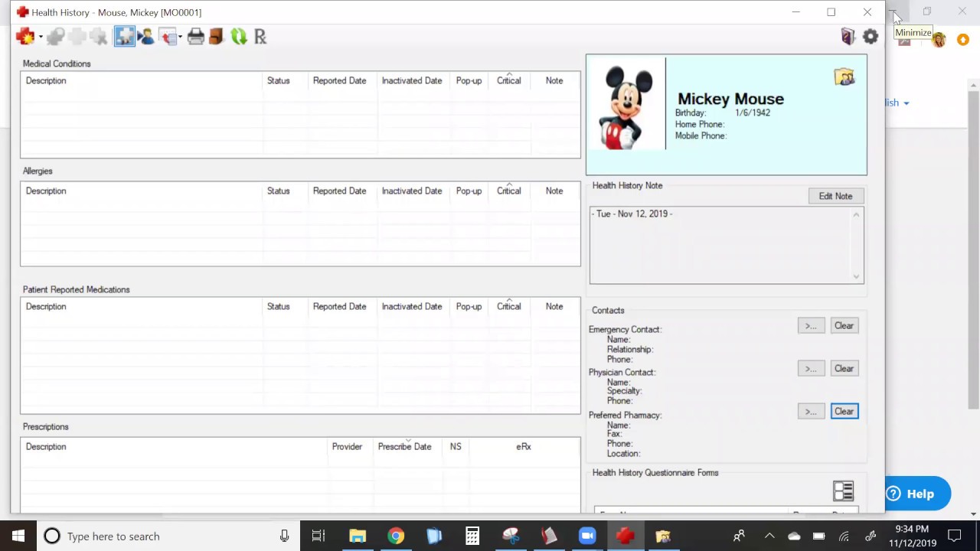Viewport: 980px width, 551px height.
Task: Click the People icon in the taskbar
Action: pyautogui.click(x=739, y=536)
